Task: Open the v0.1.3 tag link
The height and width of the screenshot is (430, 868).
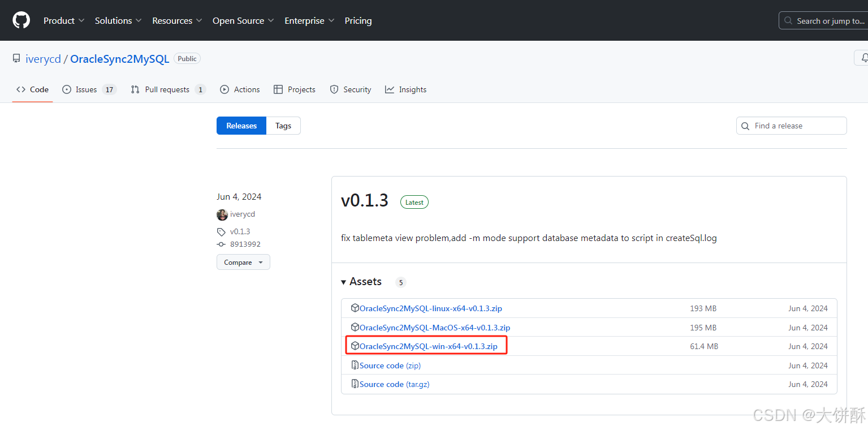Action: (x=240, y=231)
